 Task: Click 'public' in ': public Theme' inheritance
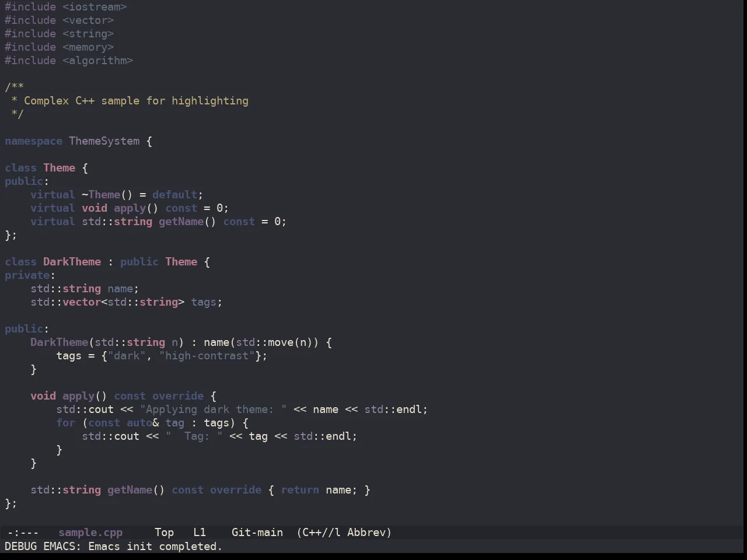coord(139,262)
